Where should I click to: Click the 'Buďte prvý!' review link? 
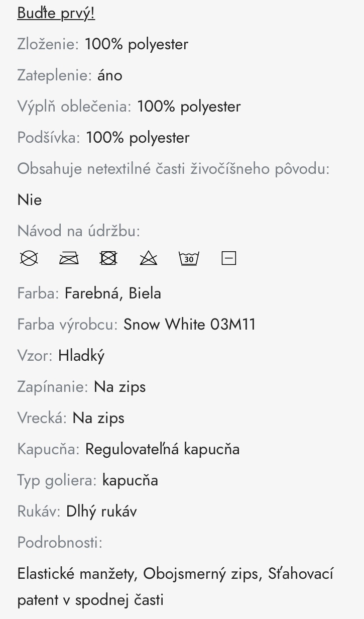click(x=56, y=13)
